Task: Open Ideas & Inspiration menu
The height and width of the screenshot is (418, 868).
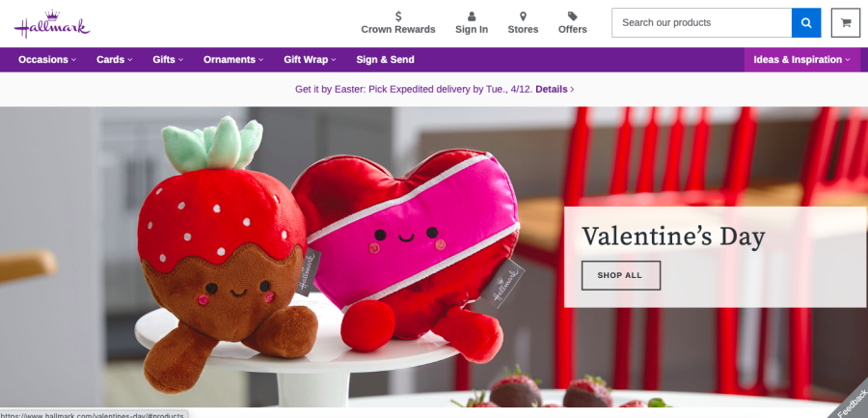Action: click(x=802, y=59)
